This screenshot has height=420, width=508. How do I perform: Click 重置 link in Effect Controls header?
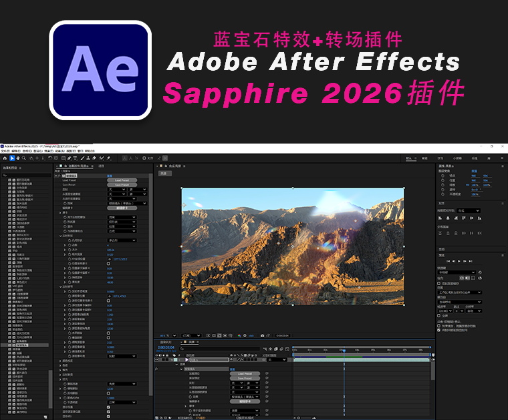(110, 176)
